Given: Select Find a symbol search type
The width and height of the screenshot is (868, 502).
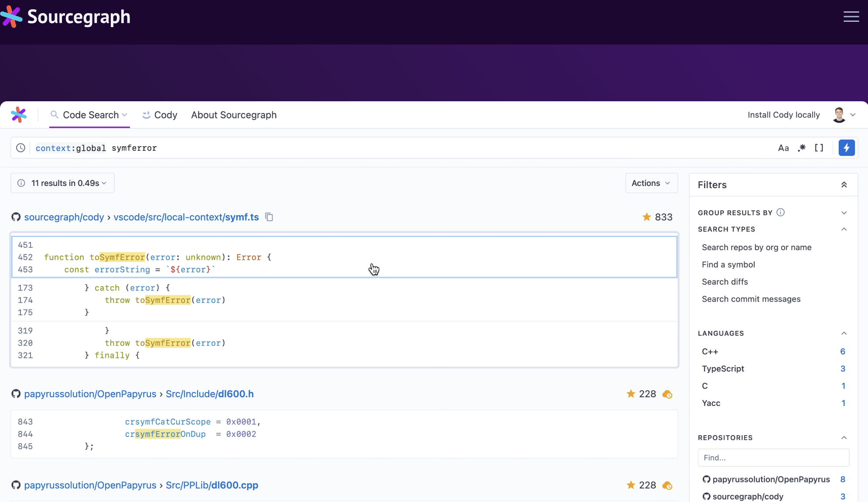Looking at the screenshot, I should click(x=728, y=265).
